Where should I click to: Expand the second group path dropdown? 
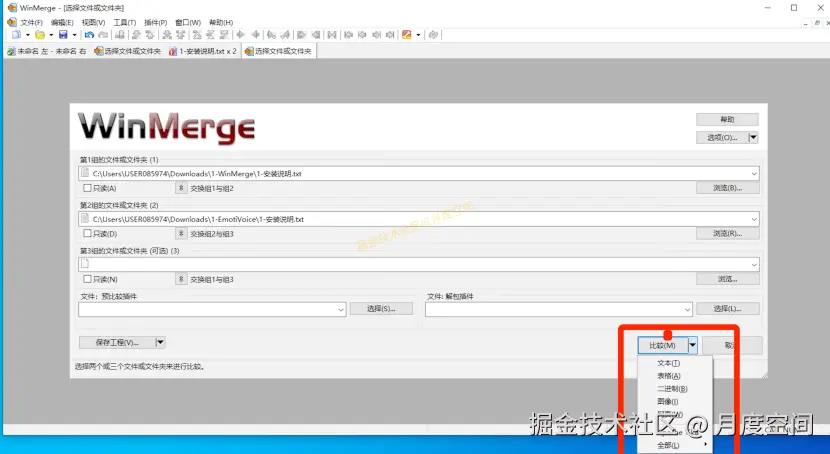click(754, 219)
